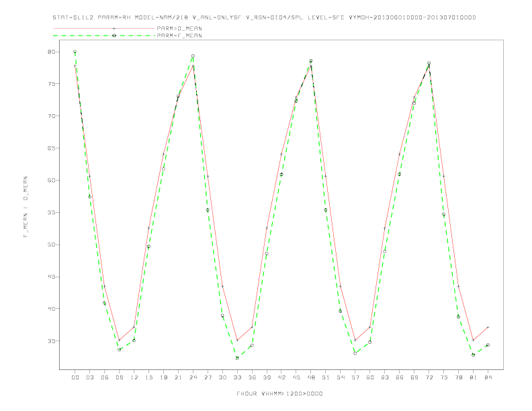Click the x-axis forecast hour label 66

click(400, 377)
